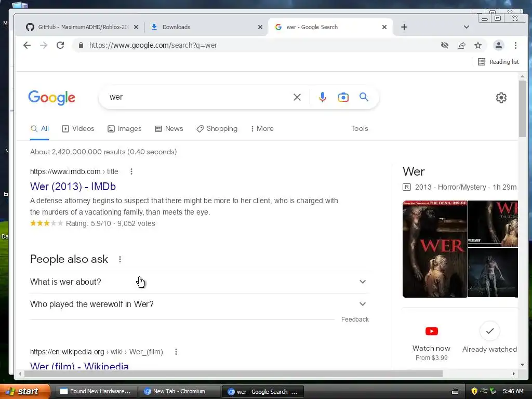This screenshot has width=532, height=399.
Task: Switch to the Downloads tab
Action: 206,27
